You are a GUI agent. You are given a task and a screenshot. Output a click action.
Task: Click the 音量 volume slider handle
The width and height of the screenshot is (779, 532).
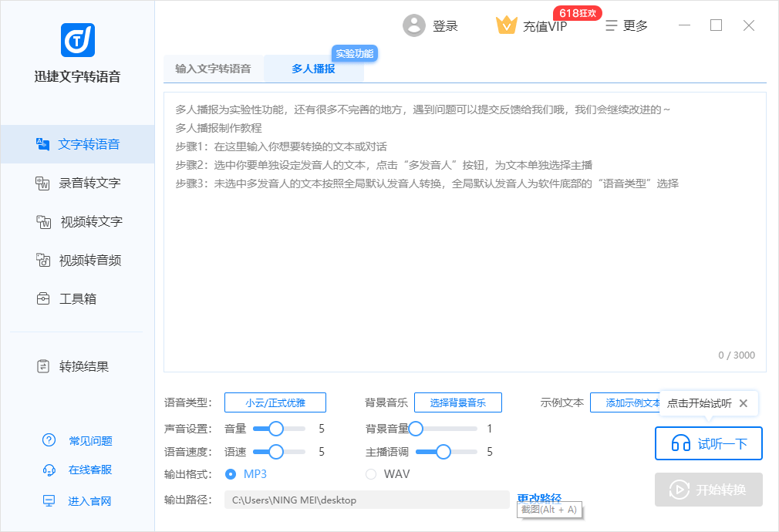click(x=275, y=429)
